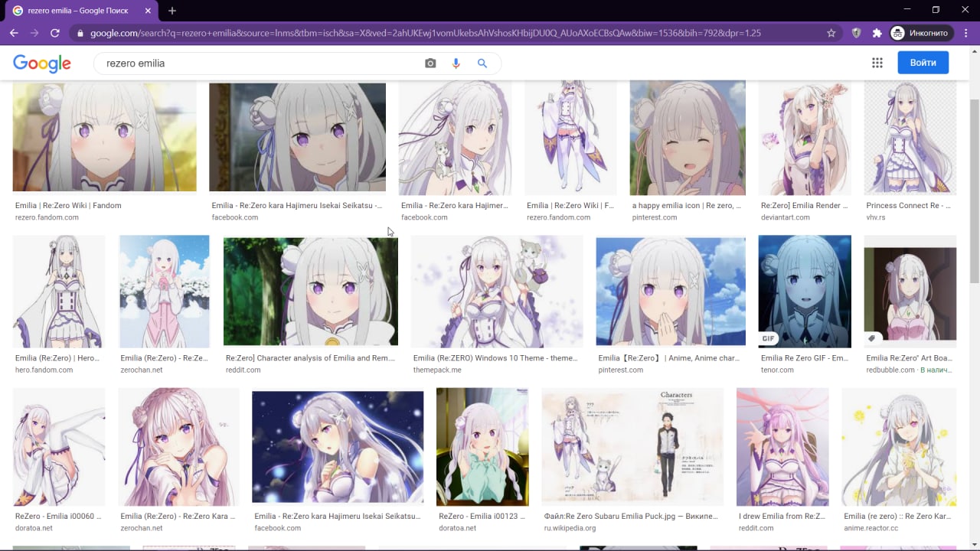Image resolution: width=980 pixels, height=551 pixels.
Task: Submit search with the magnifier icon
Action: 482,64
